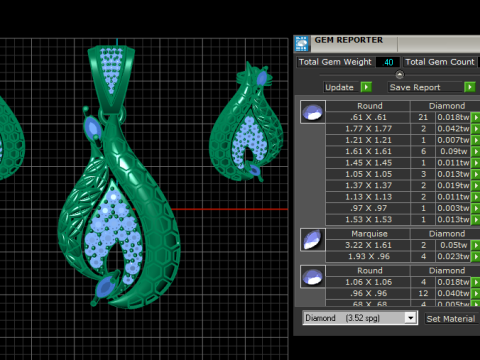Click green arrow on 1.77 X 1.77 row

(x=475, y=129)
